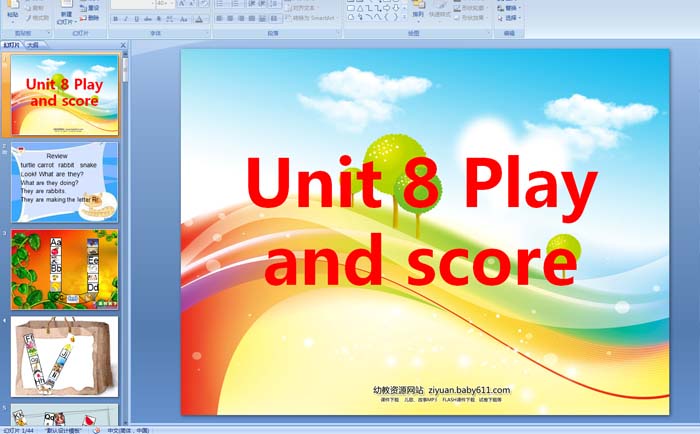Select the Arc shape in gallery
This screenshot has height=434, width=700.
tap(369, 17)
